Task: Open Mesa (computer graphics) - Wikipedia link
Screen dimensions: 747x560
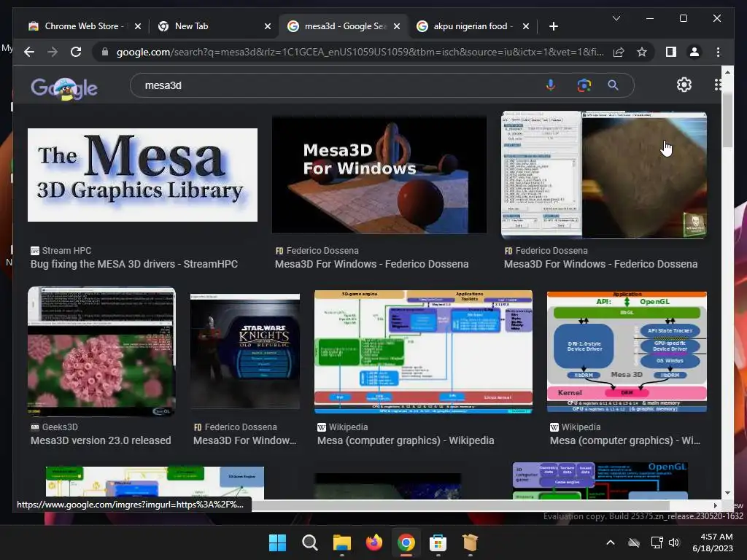Action: click(x=406, y=440)
